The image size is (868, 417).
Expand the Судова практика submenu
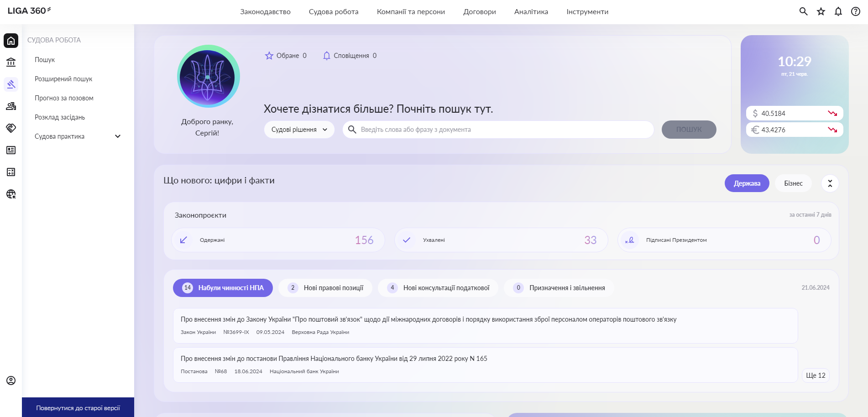tap(117, 136)
